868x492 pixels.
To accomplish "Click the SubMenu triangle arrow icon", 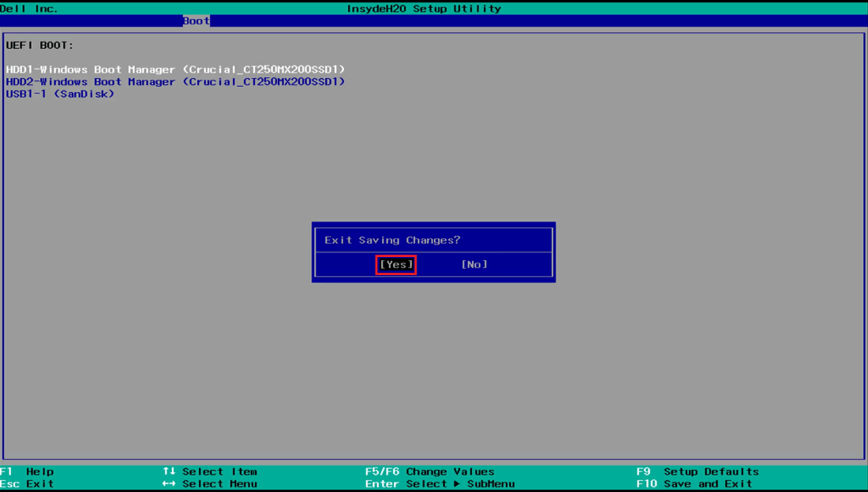I will click(456, 483).
